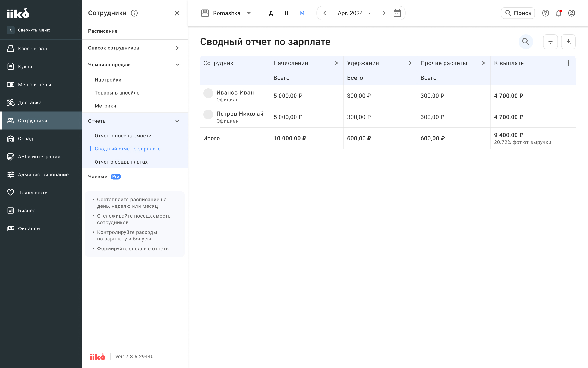The image size is (588, 368).
Task: Close the Сотрудники submenu panel
Action: pos(177,13)
